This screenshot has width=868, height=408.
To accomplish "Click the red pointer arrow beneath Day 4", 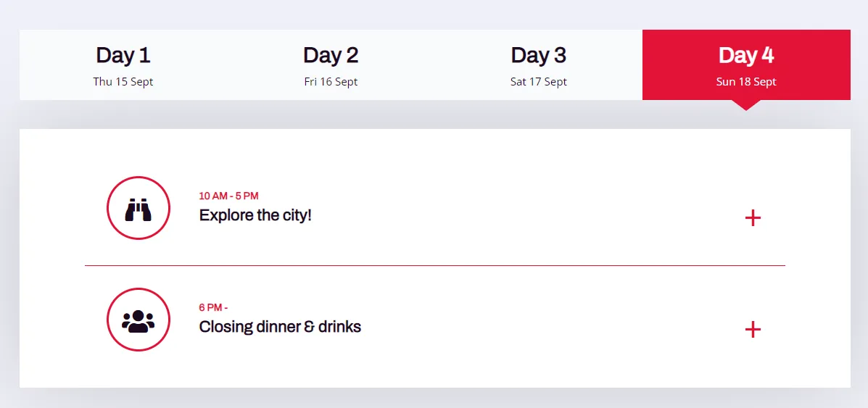I will 746,105.
